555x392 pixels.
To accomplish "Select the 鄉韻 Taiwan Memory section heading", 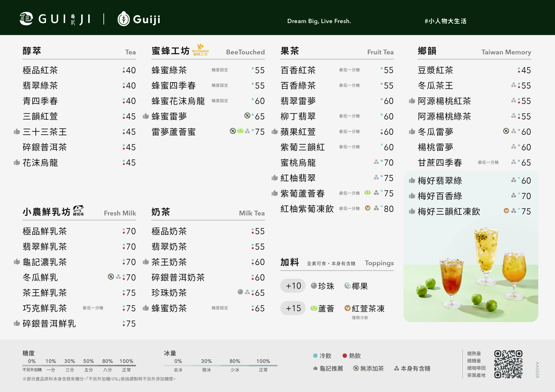I will (x=474, y=51).
